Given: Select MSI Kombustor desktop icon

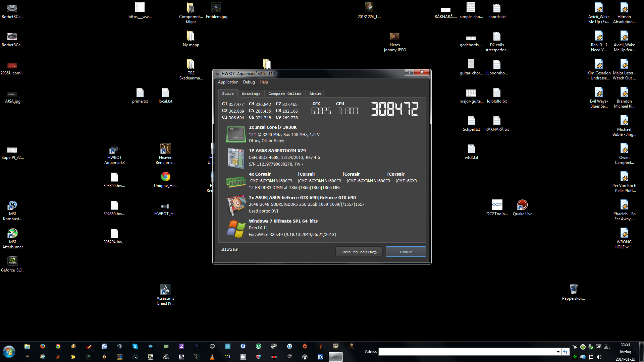Looking at the screenshot, I should [x=12, y=210].
